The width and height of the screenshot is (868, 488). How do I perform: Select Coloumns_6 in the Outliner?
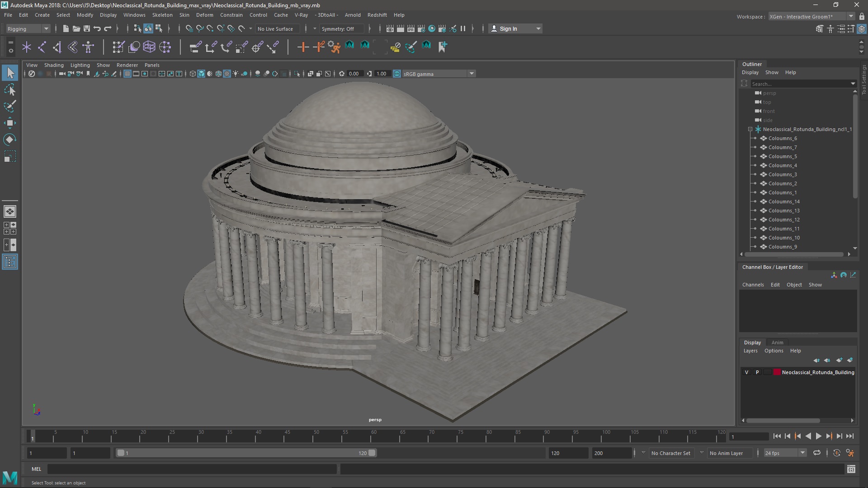782,138
